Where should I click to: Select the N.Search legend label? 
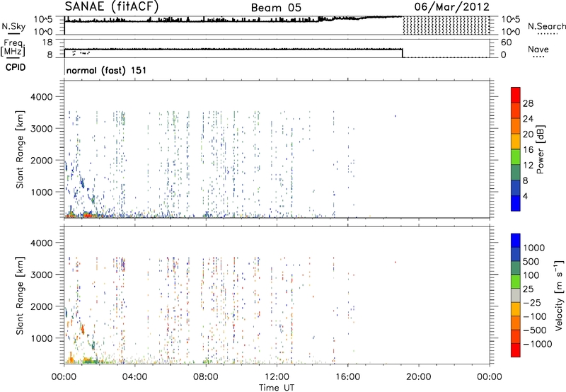point(546,26)
